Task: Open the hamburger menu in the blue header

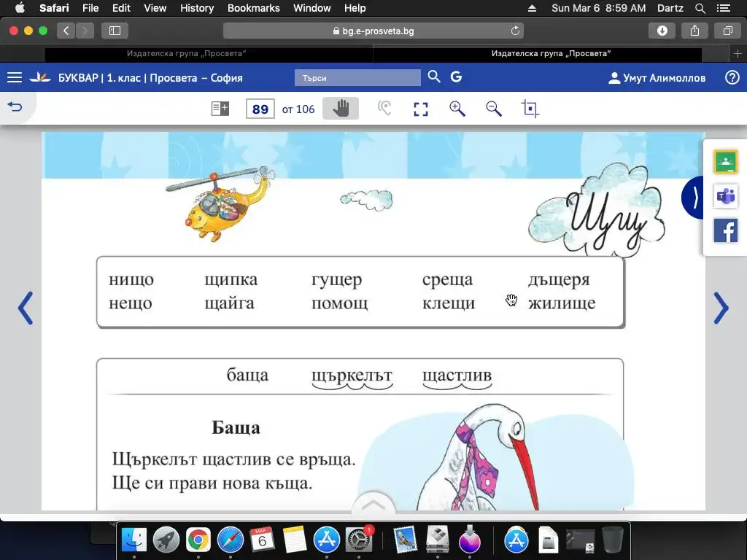Action: point(15,77)
